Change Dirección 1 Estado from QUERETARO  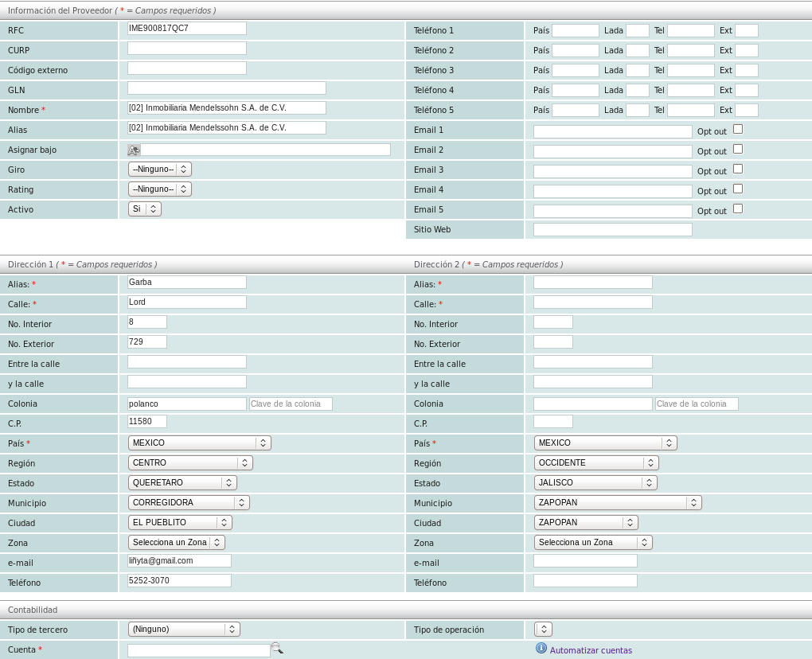pos(182,482)
